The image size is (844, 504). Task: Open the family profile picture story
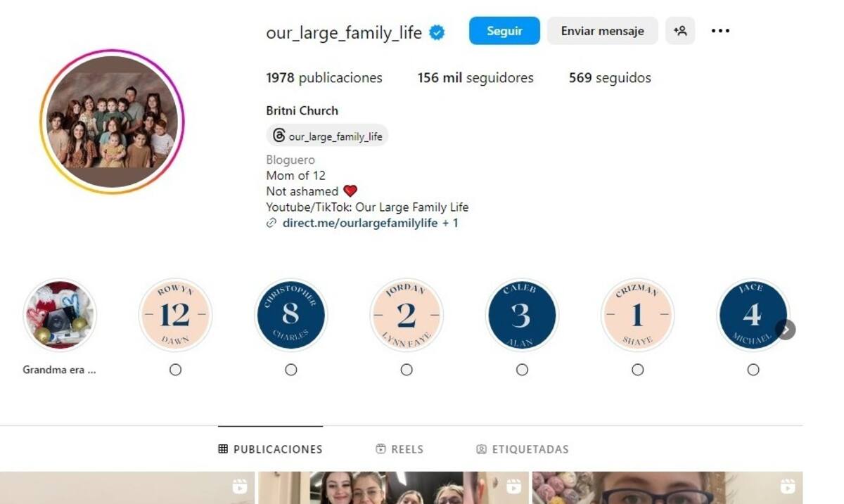point(112,122)
